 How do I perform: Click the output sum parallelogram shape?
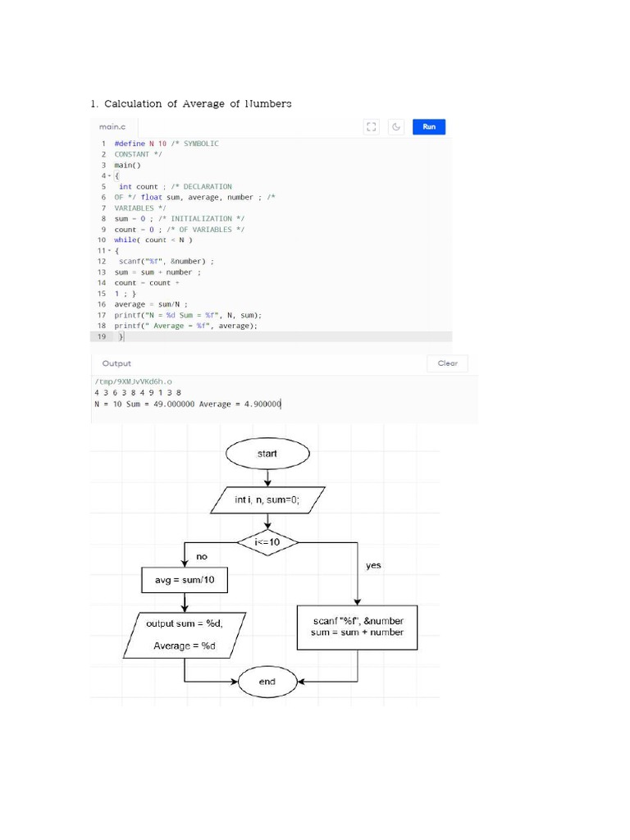click(x=185, y=636)
